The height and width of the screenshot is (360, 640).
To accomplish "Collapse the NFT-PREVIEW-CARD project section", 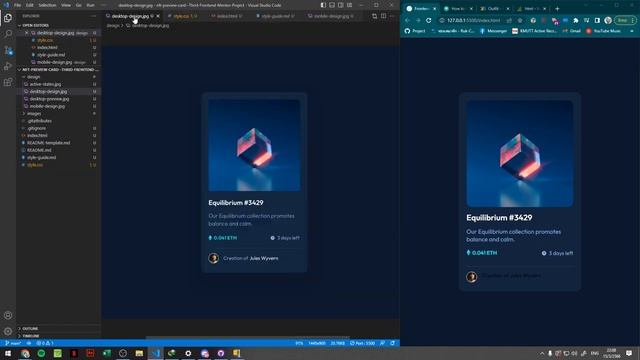I will [x=60, y=70].
